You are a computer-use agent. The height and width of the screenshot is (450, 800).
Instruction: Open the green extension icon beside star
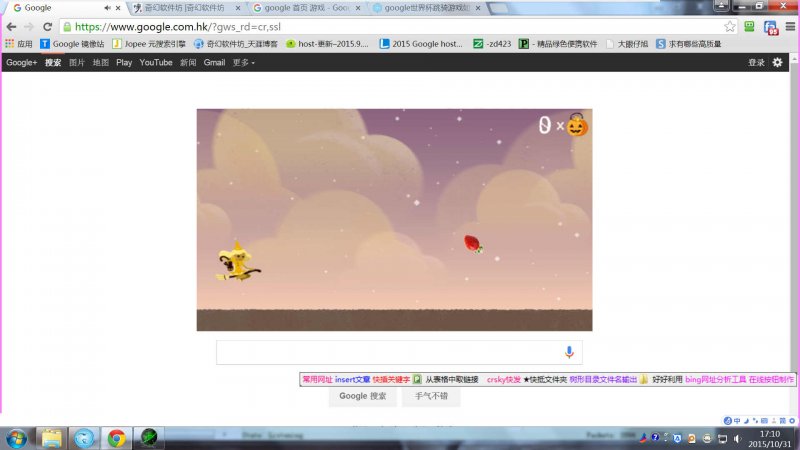point(749,27)
